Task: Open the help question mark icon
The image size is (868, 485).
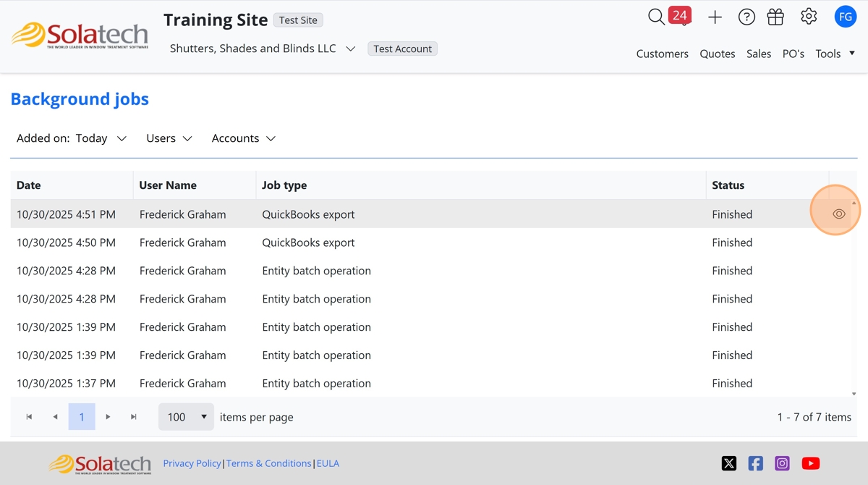Action: point(746,17)
